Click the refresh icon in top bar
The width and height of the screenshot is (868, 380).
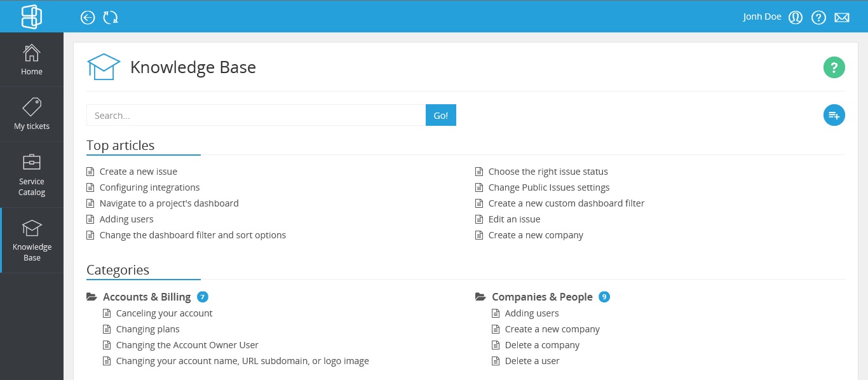tap(111, 17)
